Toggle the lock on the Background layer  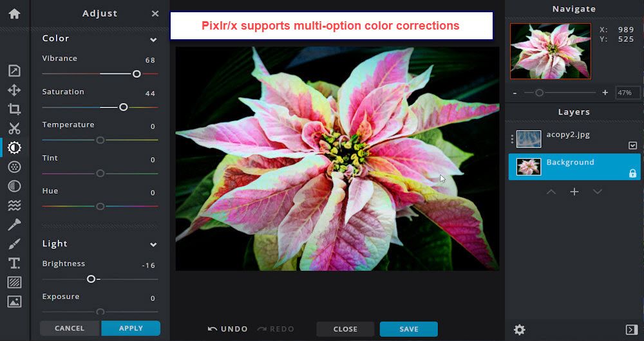(x=632, y=173)
